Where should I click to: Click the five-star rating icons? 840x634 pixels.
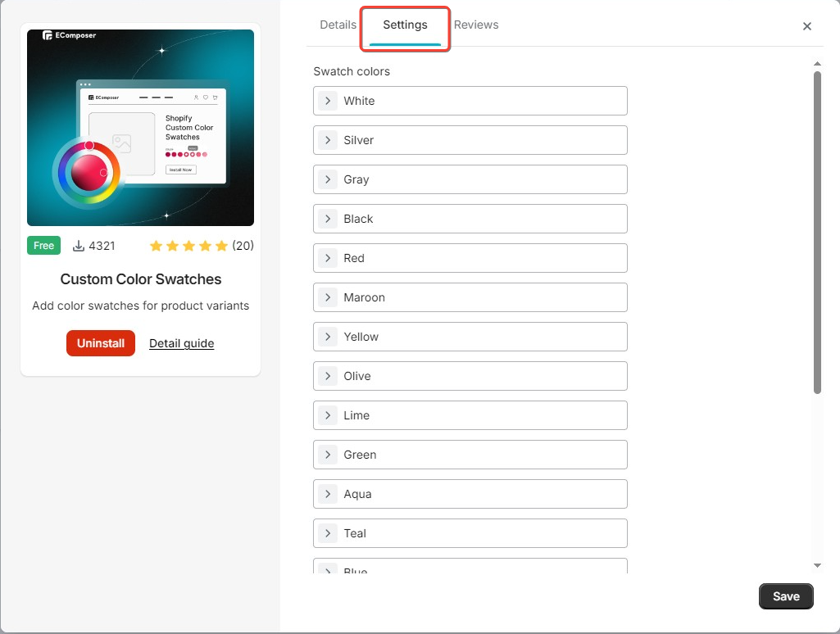tap(188, 246)
